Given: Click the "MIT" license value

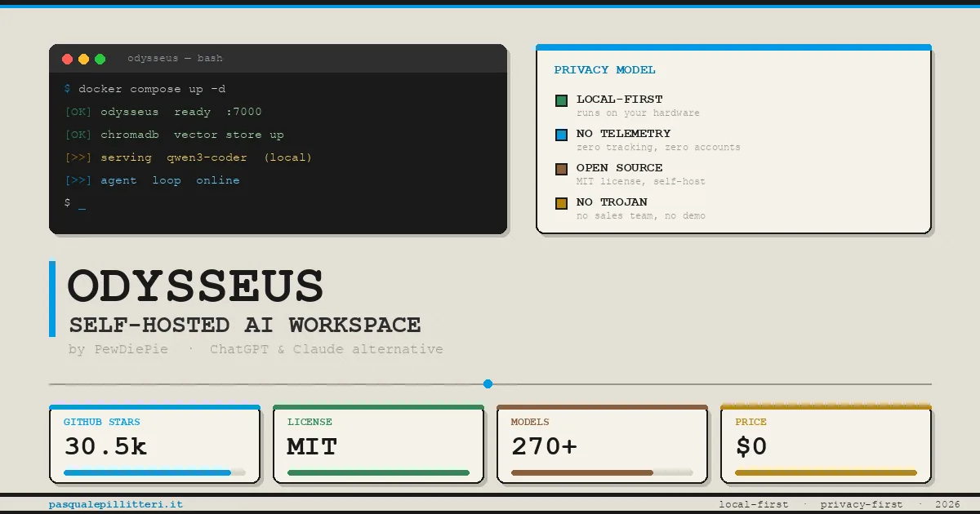Looking at the screenshot, I should pyautogui.click(x=312, y=446).
